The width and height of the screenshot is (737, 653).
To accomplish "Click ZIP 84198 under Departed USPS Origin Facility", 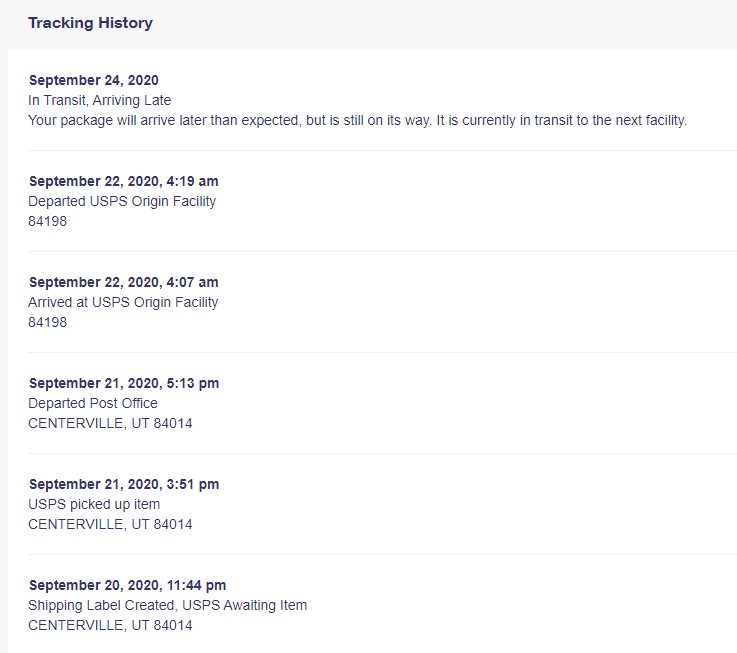I will pyautogui.click(x=48, y=221).
